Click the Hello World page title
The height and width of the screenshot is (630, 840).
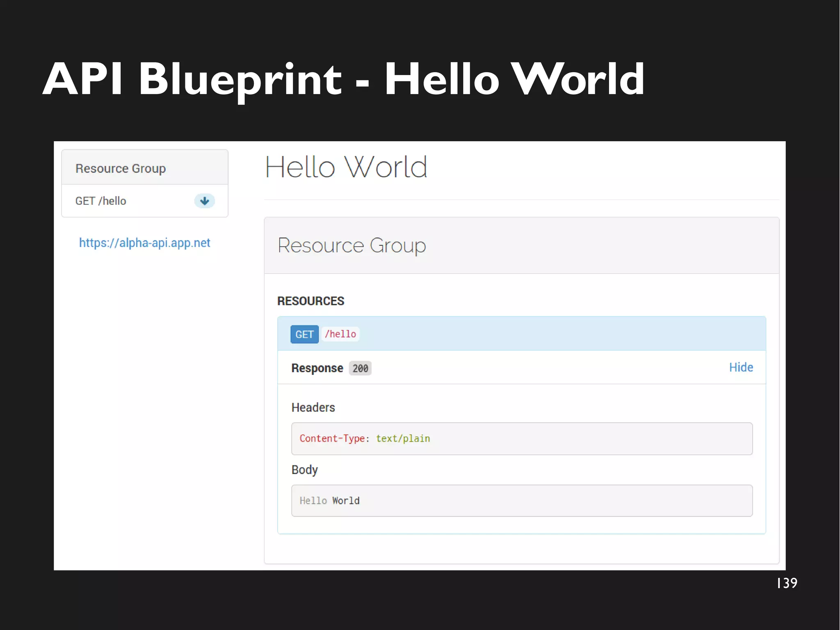point(346,167)
